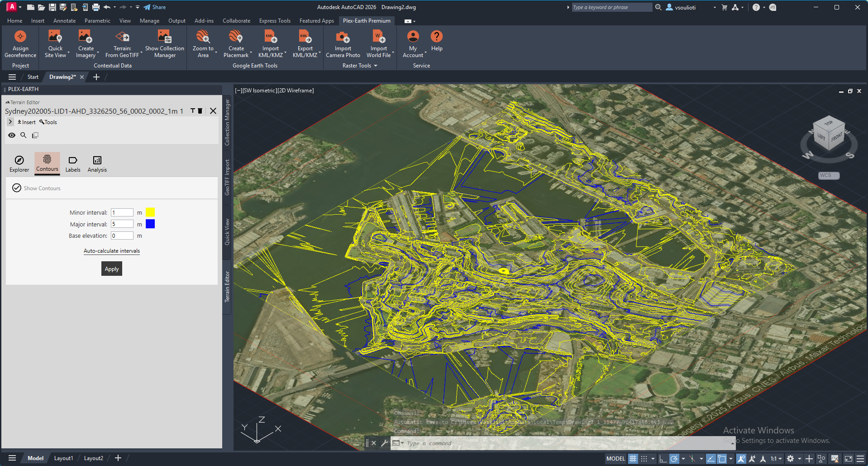Screen dimensions: 868x466
Task: Toggle polar tracking in status bar
Action: click(x=674, y=458)
